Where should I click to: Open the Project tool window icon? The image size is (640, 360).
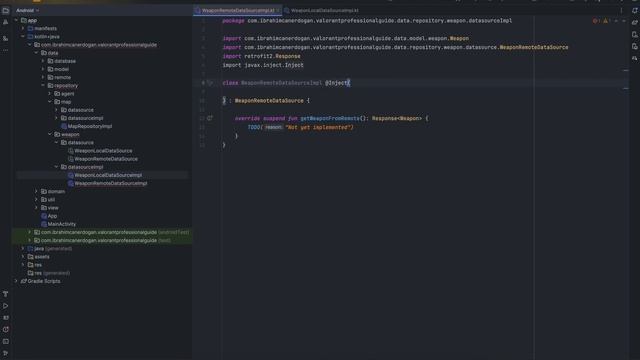pos(5,11)
